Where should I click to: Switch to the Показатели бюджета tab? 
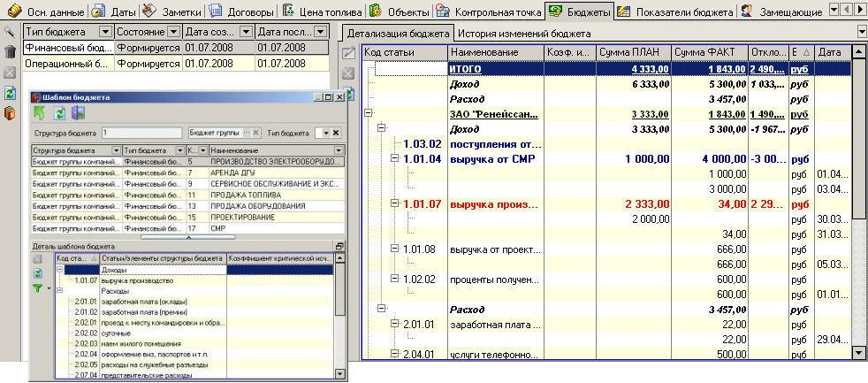click(676, 11)
